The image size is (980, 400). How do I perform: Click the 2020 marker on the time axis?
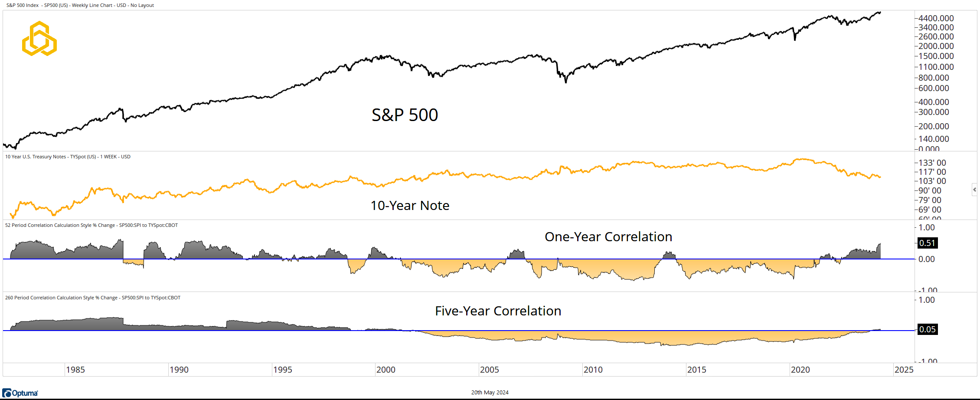[800, 370]
